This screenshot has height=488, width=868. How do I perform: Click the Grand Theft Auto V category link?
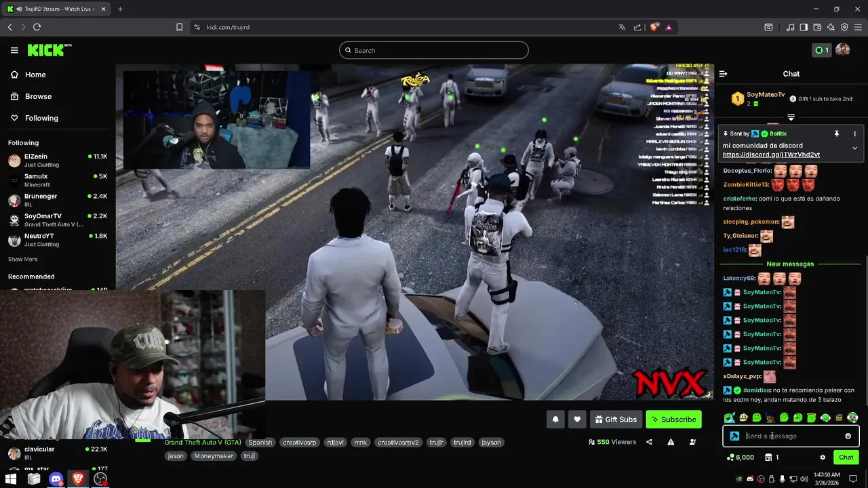[203, 442]
